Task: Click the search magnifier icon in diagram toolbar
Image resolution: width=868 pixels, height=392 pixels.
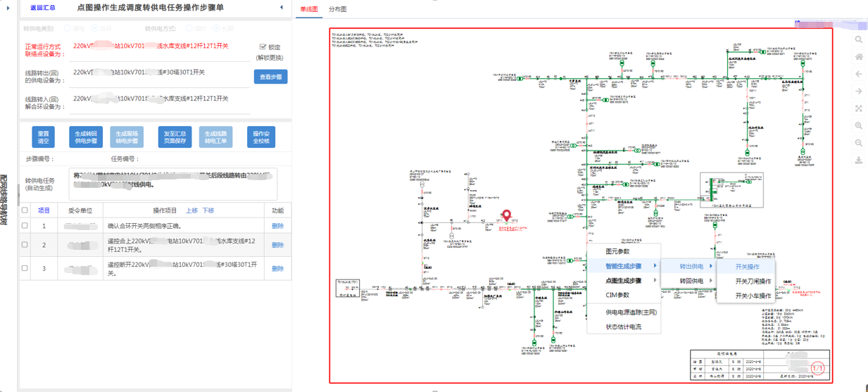Action: coord(859,40)
